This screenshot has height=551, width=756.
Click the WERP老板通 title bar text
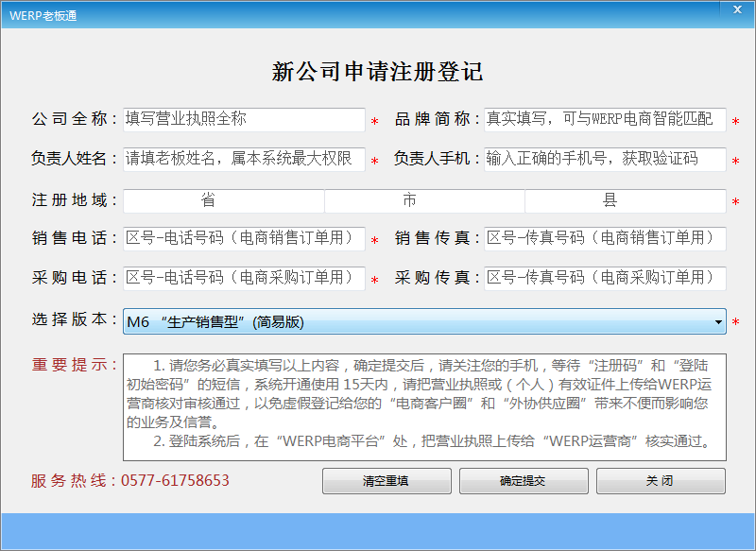click(43, 16)
